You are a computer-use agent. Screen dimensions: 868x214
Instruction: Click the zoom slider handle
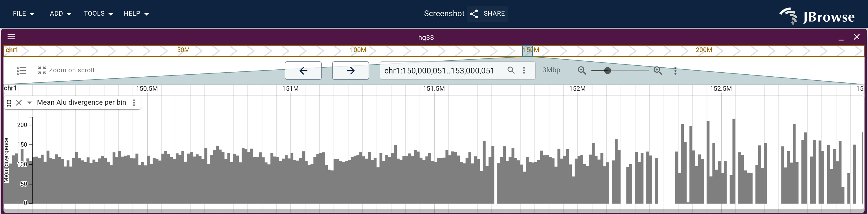click(x=607, y=71)
